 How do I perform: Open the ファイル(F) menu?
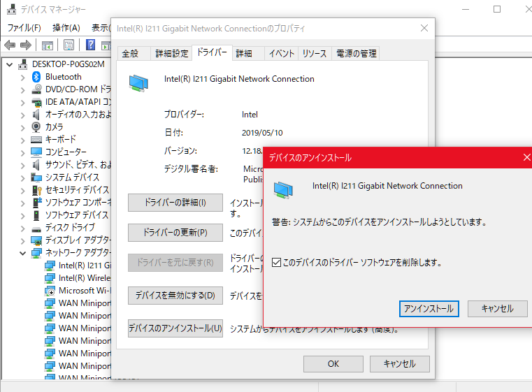[24, 27]
